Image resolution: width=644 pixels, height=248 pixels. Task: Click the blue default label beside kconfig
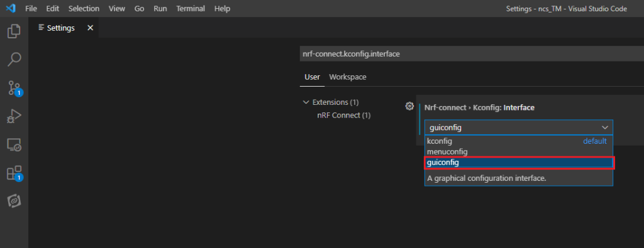[595, 141]
